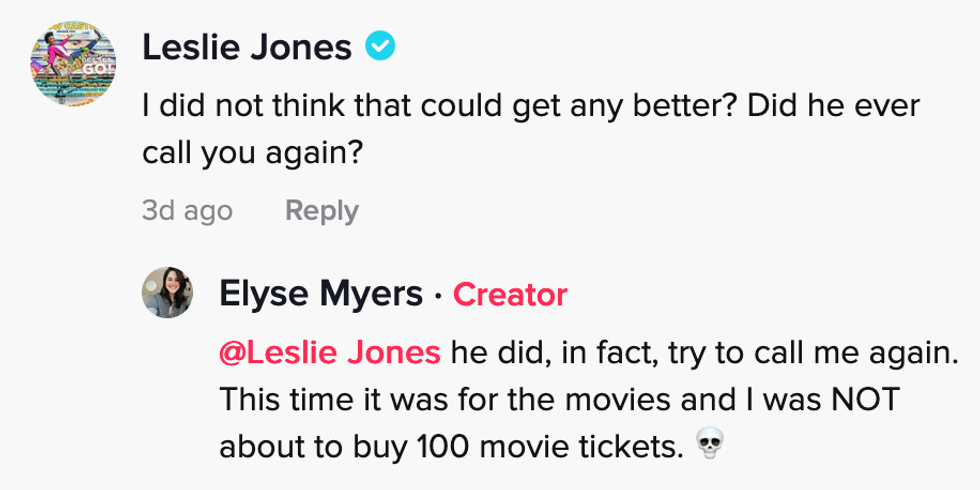The image size is (980, 490).
Task: Click the "3d ago" timestamp
Action: (186, 211)
